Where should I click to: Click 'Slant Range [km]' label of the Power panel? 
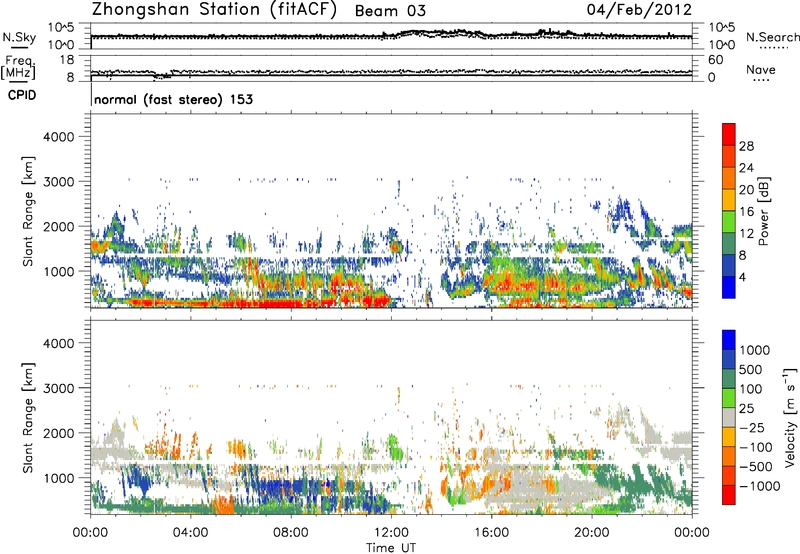29,211
